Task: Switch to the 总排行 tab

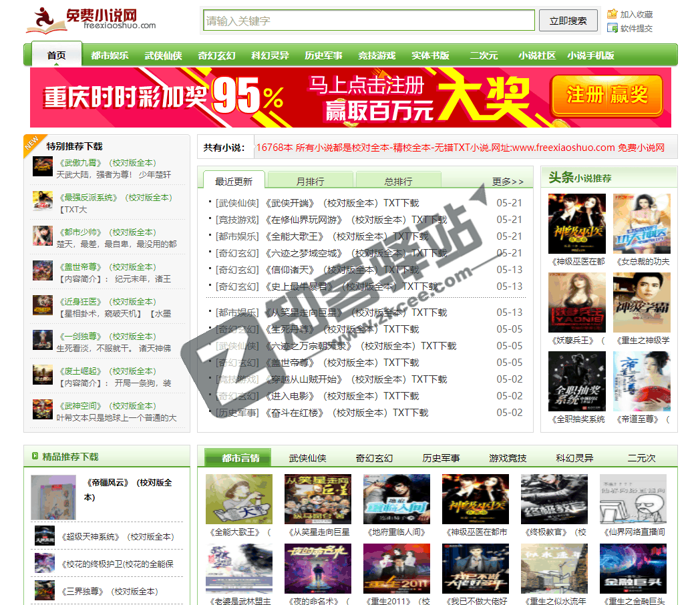Action: pyautogui.click(x=397, y=181)
